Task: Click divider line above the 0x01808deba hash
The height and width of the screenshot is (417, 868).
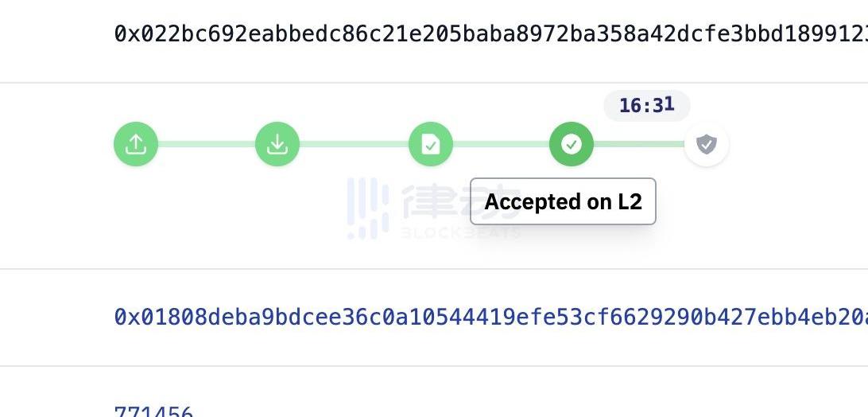Action: pyautogui.click(x=434, y=269)
